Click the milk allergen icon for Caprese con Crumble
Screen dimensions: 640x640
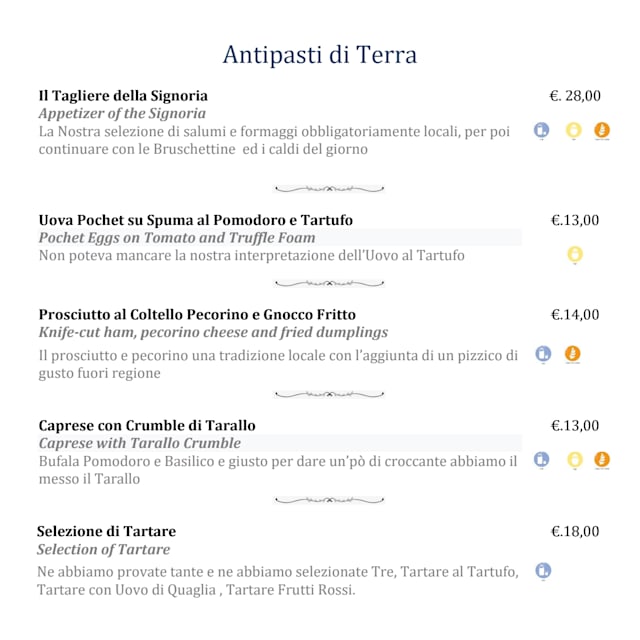click(x=542, y=459)
